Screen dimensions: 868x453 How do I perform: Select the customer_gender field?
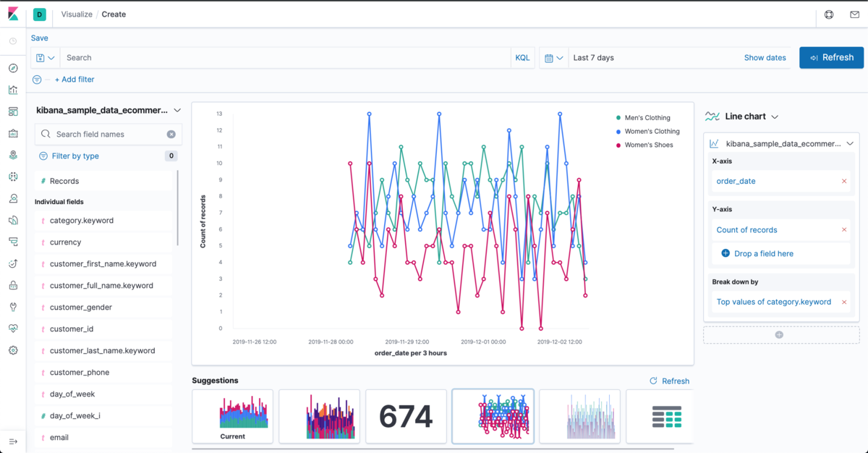tap(104, 308)
